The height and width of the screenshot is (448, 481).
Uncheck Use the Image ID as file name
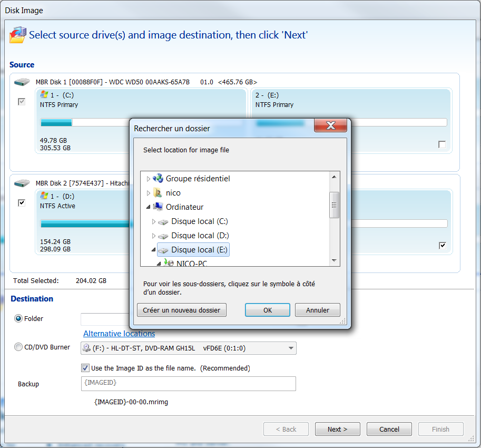[x=85, y=368]
